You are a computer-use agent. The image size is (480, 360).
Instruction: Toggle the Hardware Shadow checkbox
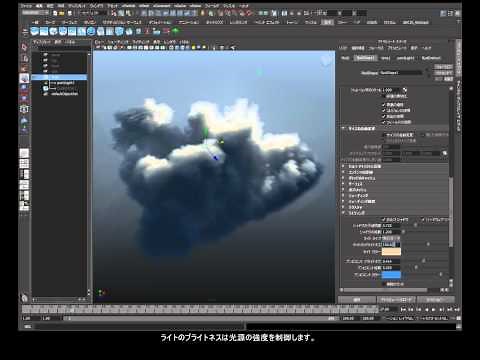423,220
